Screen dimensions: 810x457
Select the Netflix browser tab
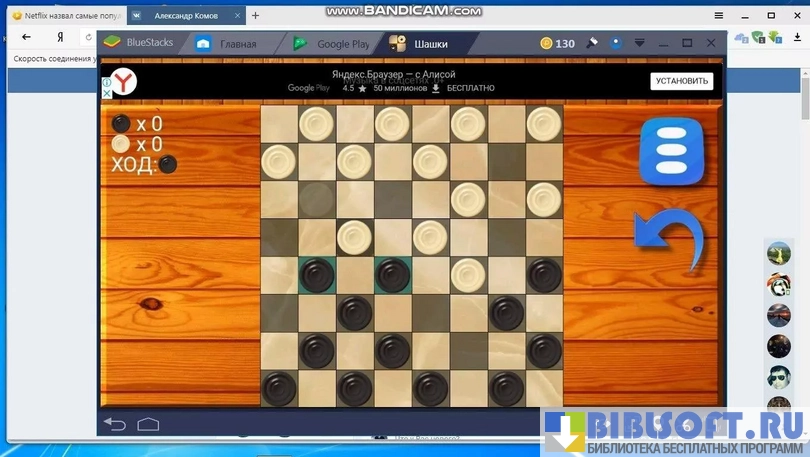tap(60, 15)
